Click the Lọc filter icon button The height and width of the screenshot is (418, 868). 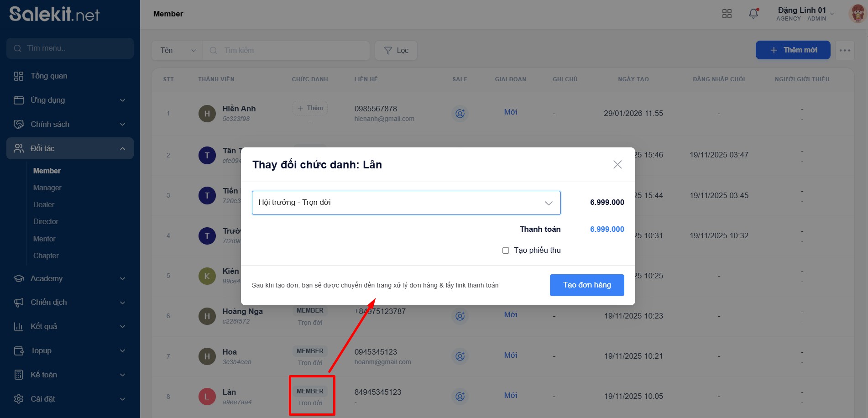[x=396, y=50]
